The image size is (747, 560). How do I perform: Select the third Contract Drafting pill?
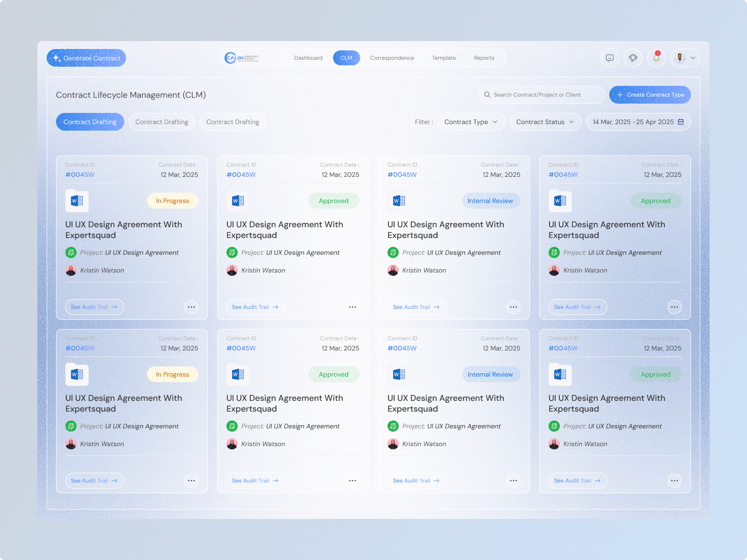coord(233,122)
